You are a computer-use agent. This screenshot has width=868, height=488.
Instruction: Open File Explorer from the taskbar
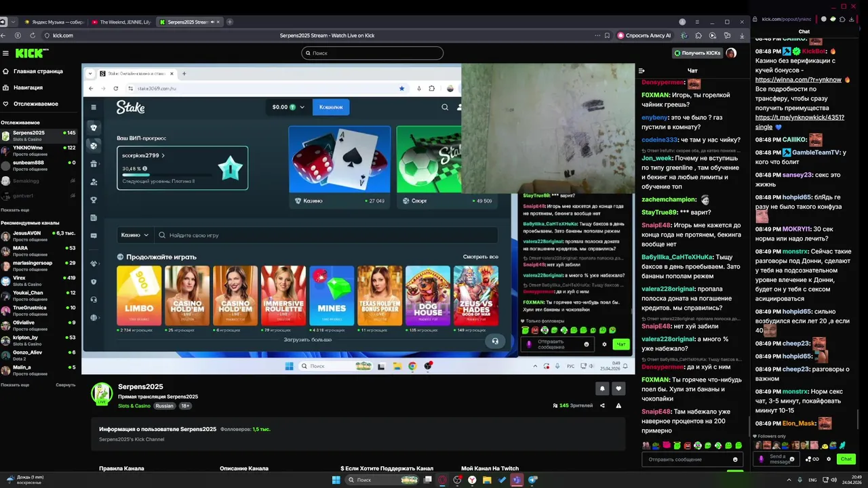tap(487, 480)
